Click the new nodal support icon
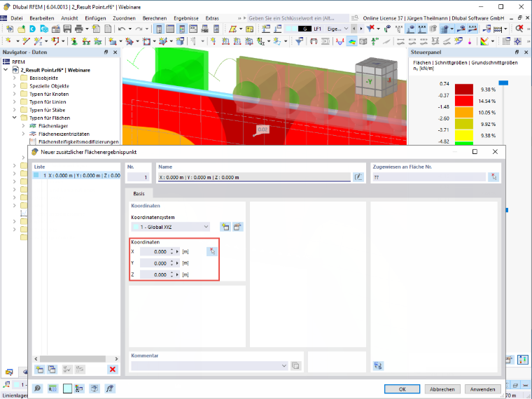This screenshot has height=399, width=532. (74, 41)
